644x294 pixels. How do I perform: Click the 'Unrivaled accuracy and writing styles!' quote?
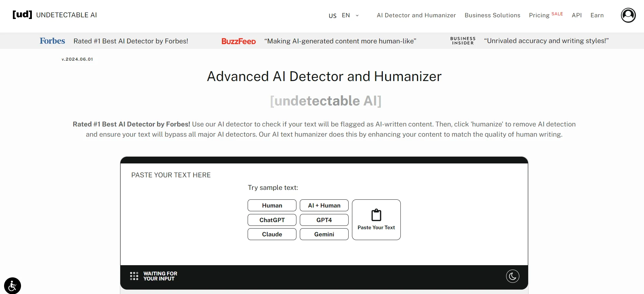546,41
